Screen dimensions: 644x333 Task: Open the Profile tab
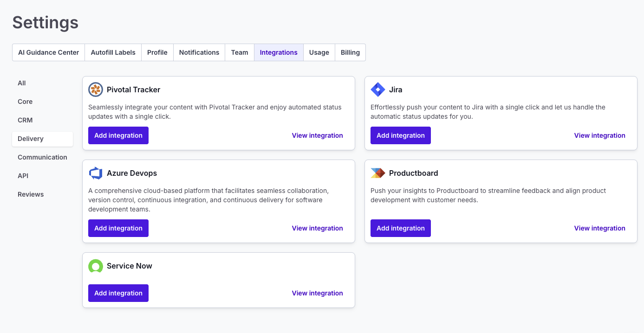point(157,52)
